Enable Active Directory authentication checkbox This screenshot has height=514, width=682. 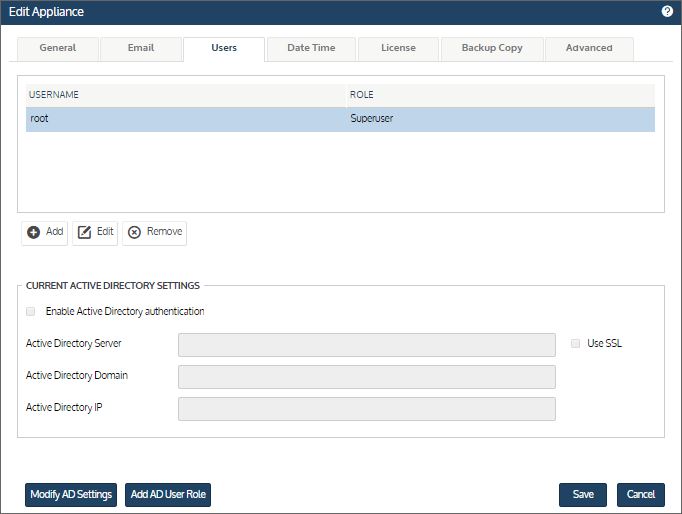coord(32,312)
